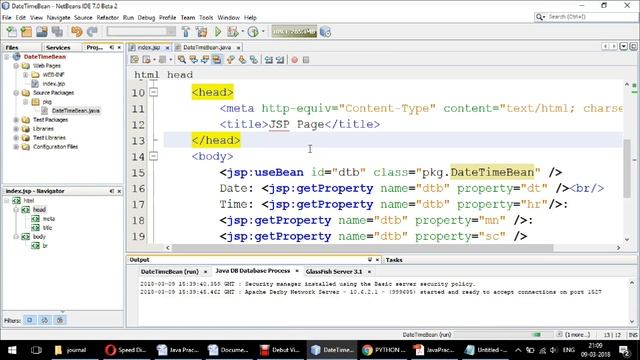Open the Debug menu
Viewport: 640px width, 360px height.
click(146, 18)
